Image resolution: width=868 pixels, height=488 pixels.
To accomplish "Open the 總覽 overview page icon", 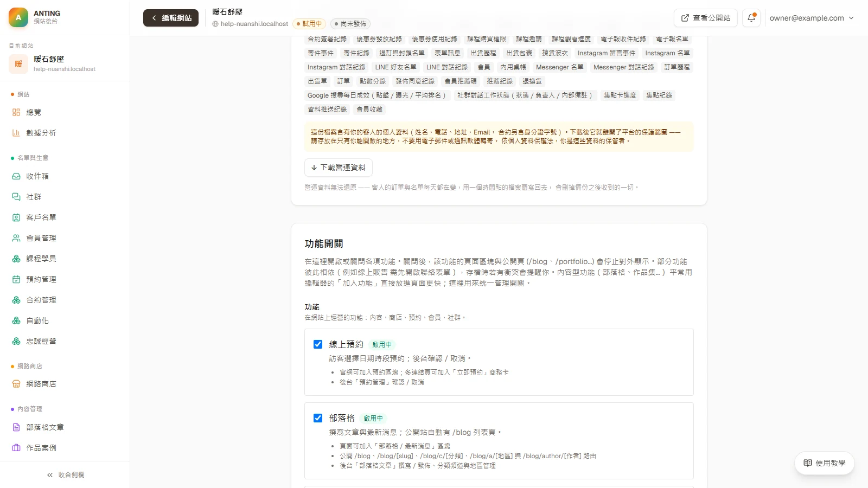I will click(x=16, y=112).
